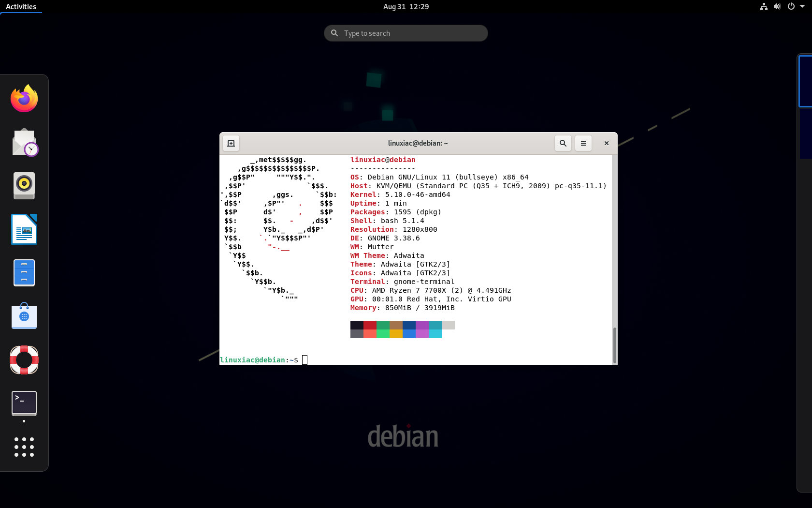Click the volume speaker icon
812x508 pixels.
pyautogui.click(x=777, y=7)
